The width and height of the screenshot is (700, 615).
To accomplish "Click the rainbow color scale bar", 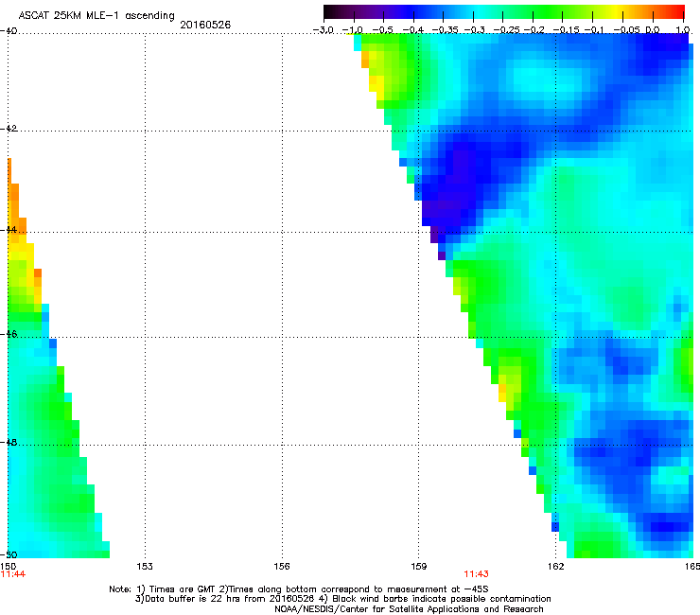I will [x=503, y=12].
